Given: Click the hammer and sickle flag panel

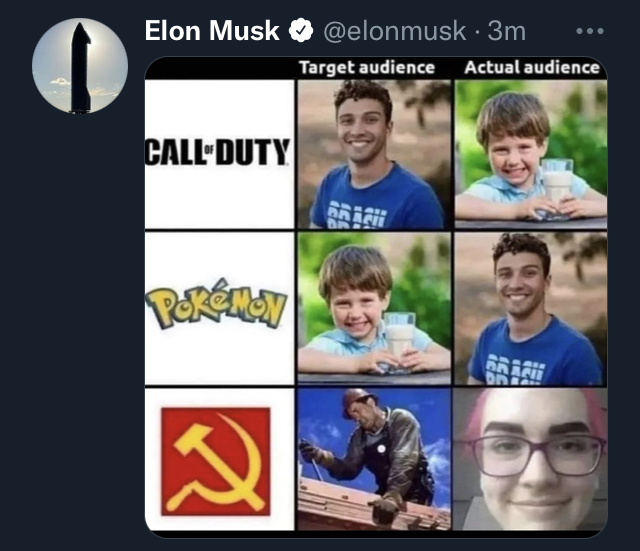Looking at the screenshot, I should click(218, 460).
